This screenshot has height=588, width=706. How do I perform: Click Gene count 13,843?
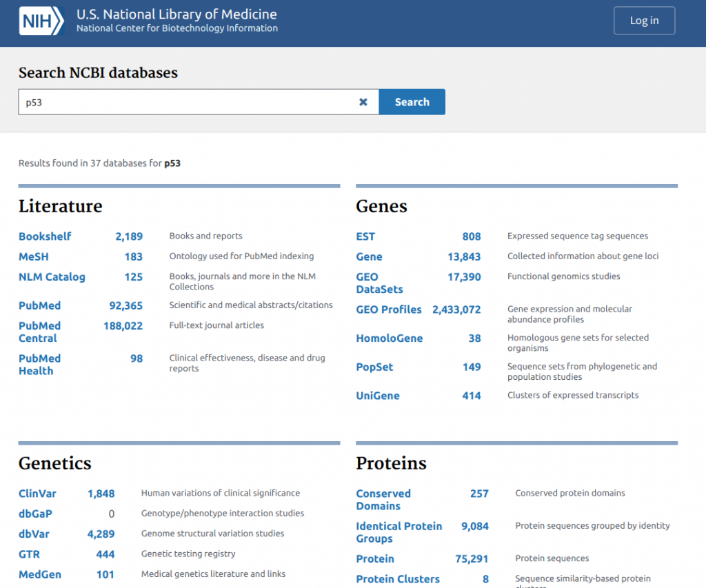click(464, 256)
